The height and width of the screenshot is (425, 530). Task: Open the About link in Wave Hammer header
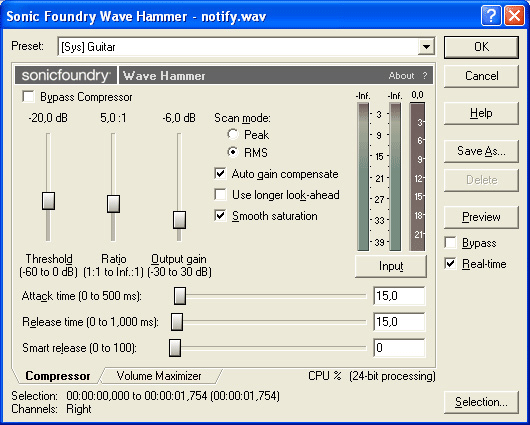[401, 76]
